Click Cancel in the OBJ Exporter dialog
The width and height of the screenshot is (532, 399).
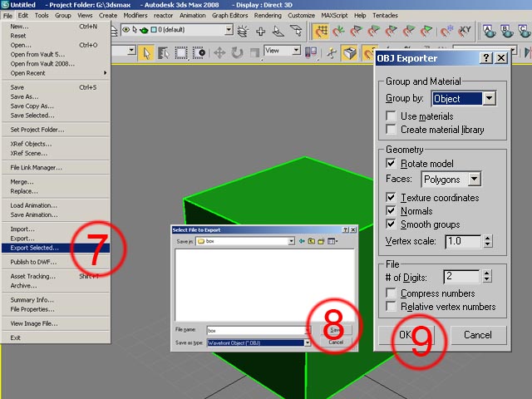[478, 335]
